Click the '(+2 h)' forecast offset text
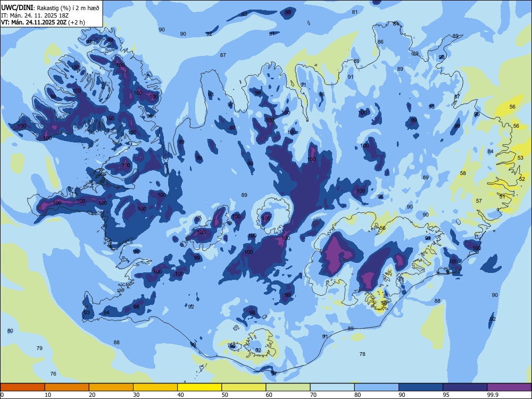The height and width of the screenshot is (399, 532). tap(77, 22)
